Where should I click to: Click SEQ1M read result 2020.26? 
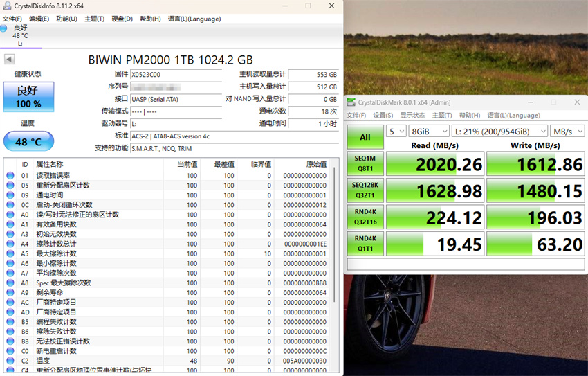click(x=435, y=163)
